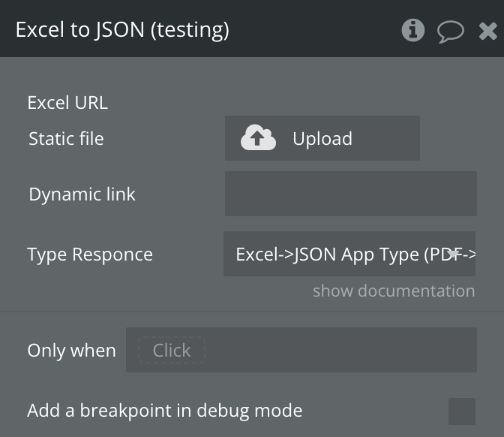The height and width of the screenshot is (437, 504).
Task: Click the 'Excel to JSON (testing)' title
Action: (x=122, y=30)
